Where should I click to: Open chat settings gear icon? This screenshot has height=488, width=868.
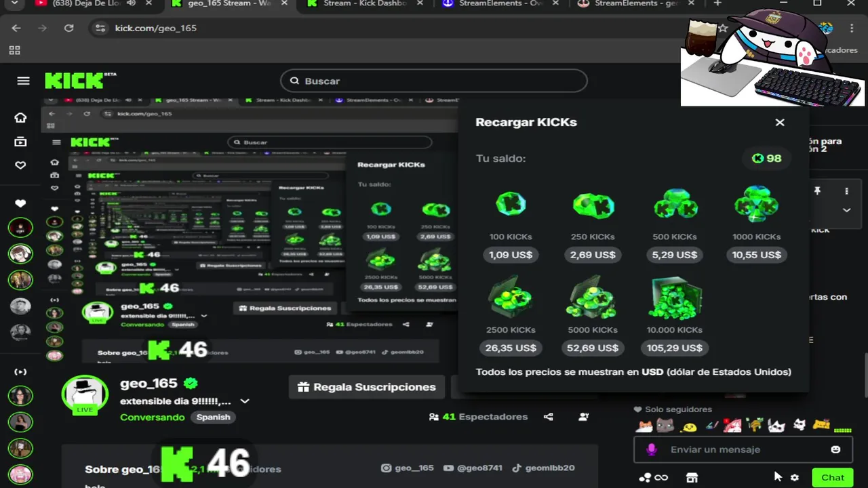pyautogui.click(x=795, y=478)
